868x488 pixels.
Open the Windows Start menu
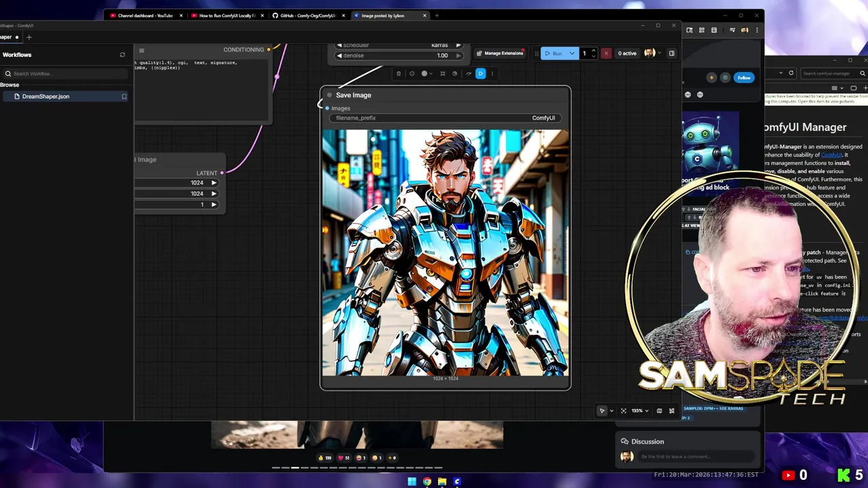[412, 482]
